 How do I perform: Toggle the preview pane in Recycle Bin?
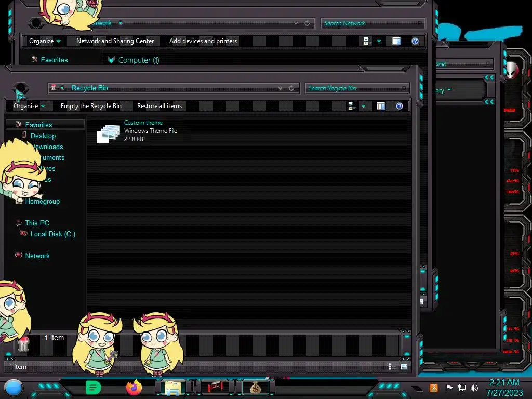pyautogui.click(x=381, y=106)
